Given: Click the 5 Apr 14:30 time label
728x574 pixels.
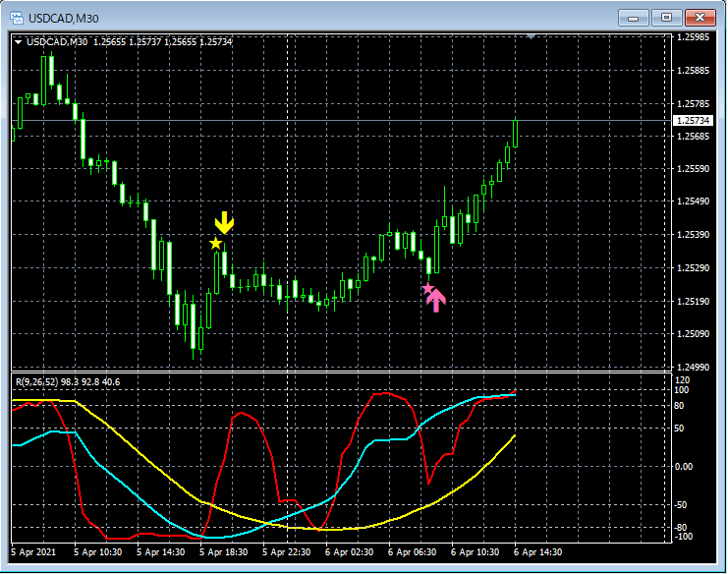Looking at the screenshot, I should [x=161, y=552].
